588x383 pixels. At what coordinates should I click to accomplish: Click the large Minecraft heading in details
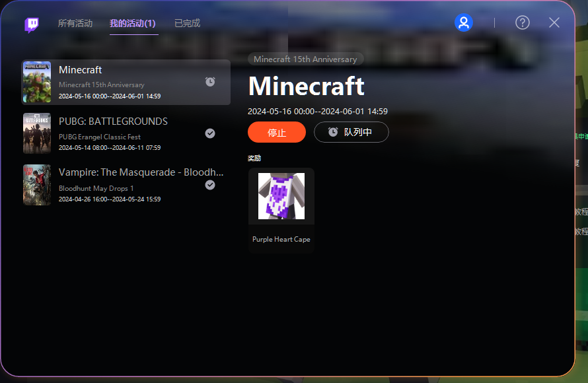pyautogui.click(x=307, y=87)
